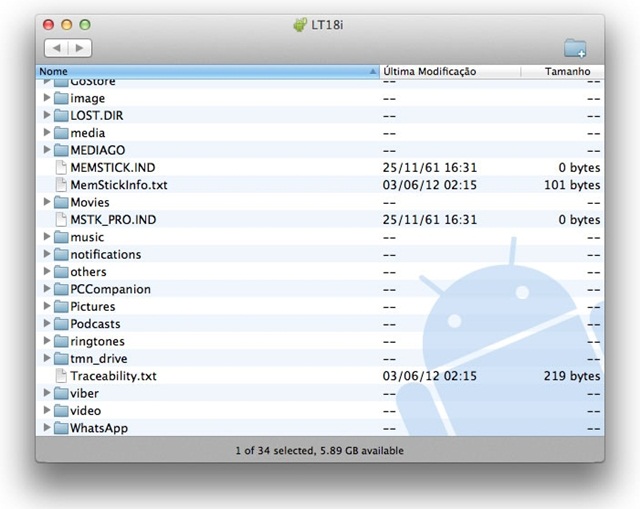Expand the music folder
This screenshot has width=640, height=509.
coord(47,237)
